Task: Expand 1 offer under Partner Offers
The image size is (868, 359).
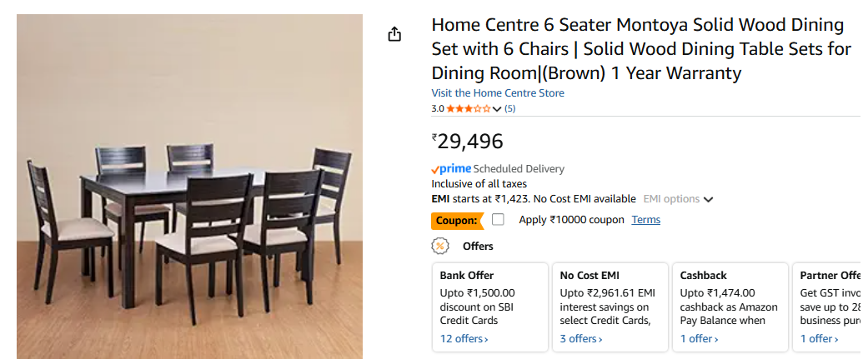Action: [x=819, y=338]
